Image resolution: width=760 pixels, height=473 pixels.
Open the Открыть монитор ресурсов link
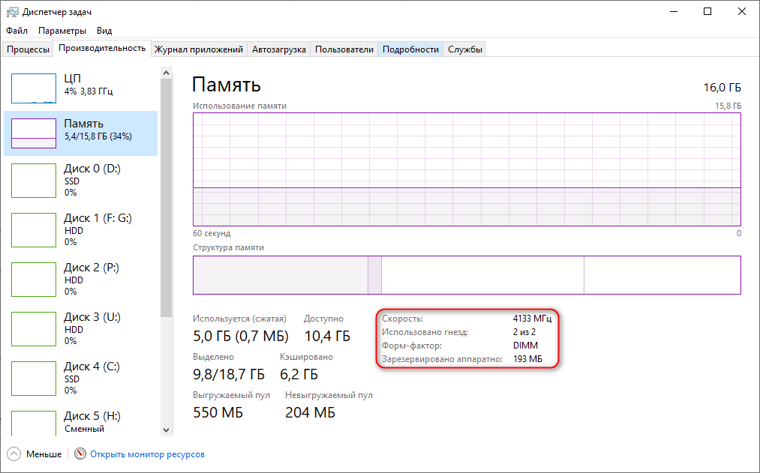click(x=147, y=454)
